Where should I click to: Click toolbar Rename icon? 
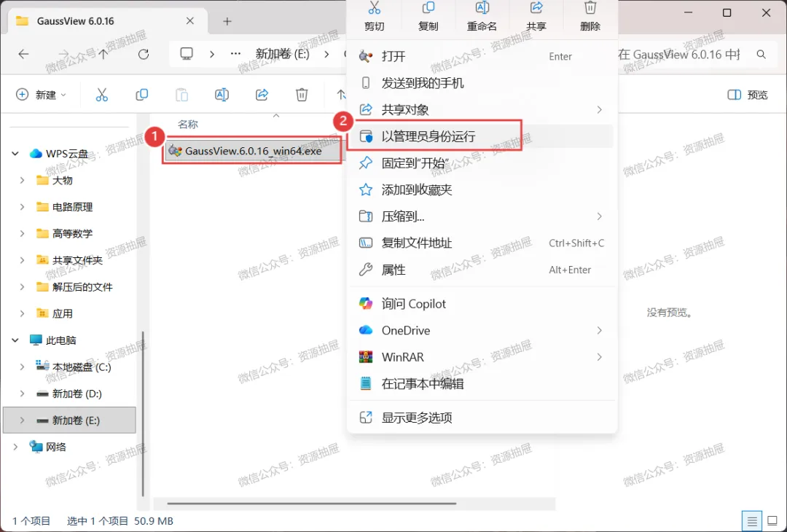(222, 94)
